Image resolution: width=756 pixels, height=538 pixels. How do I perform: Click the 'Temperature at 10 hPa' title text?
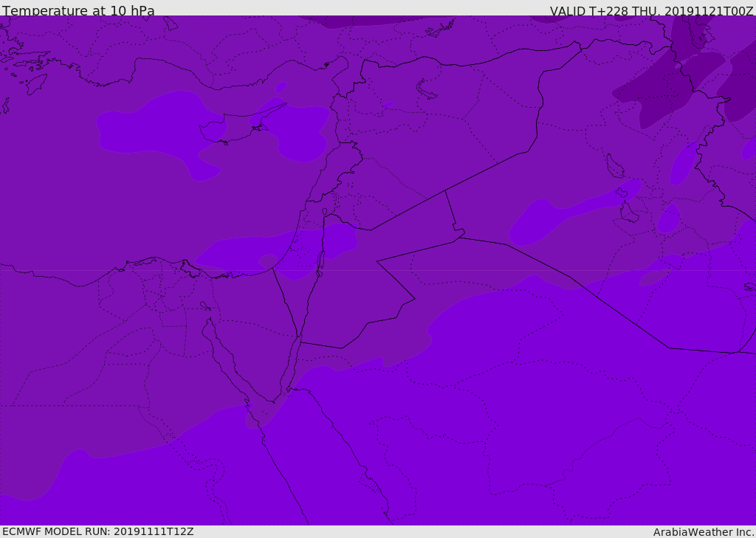coord(78,10)
